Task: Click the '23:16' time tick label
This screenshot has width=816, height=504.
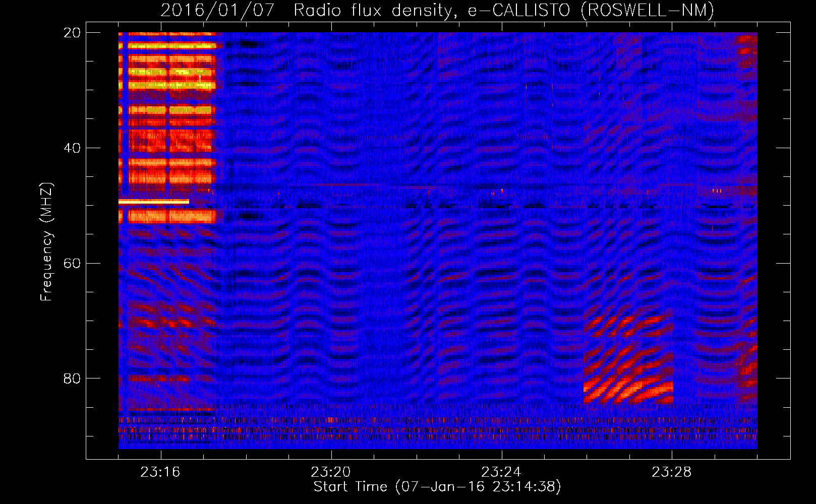Action: (x=160, y=472)
